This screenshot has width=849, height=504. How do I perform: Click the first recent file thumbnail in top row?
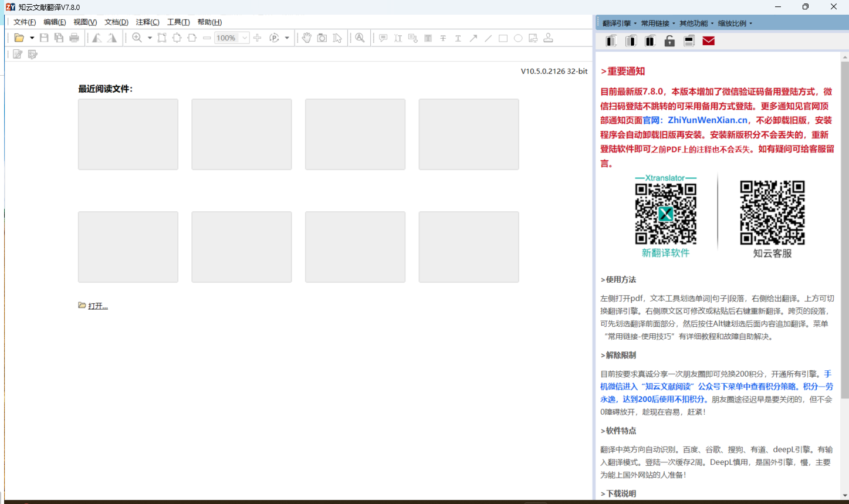(x=128, y=134)
